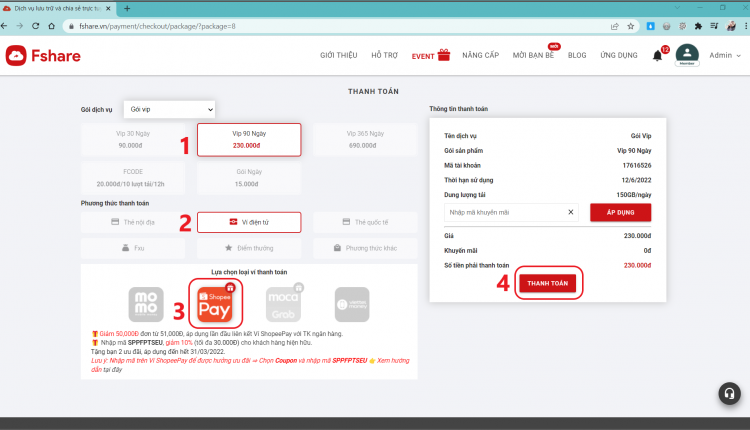
Task: Select Ví điện tử payment method
Action: coord(249,222)
